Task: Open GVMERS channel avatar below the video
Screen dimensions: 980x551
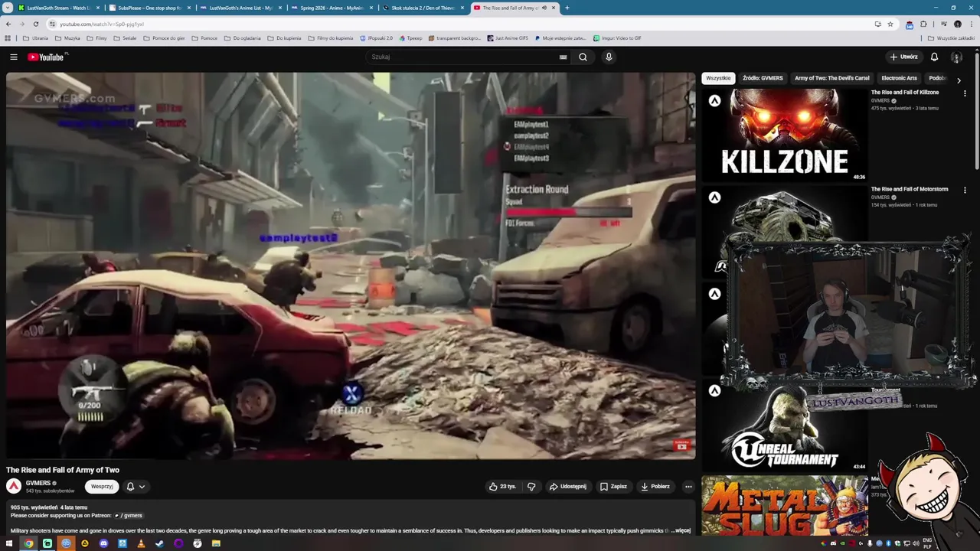Action: (x=14, y=486)
